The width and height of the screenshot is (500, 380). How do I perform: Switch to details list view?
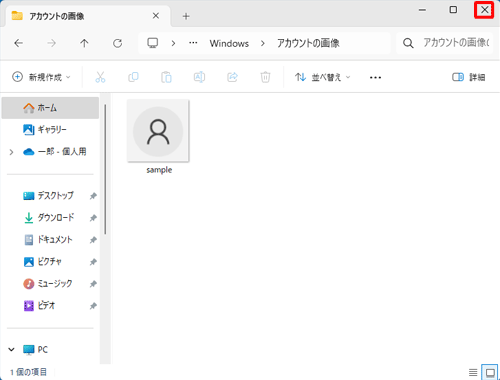pyautogui.click(x=473, y=372)
